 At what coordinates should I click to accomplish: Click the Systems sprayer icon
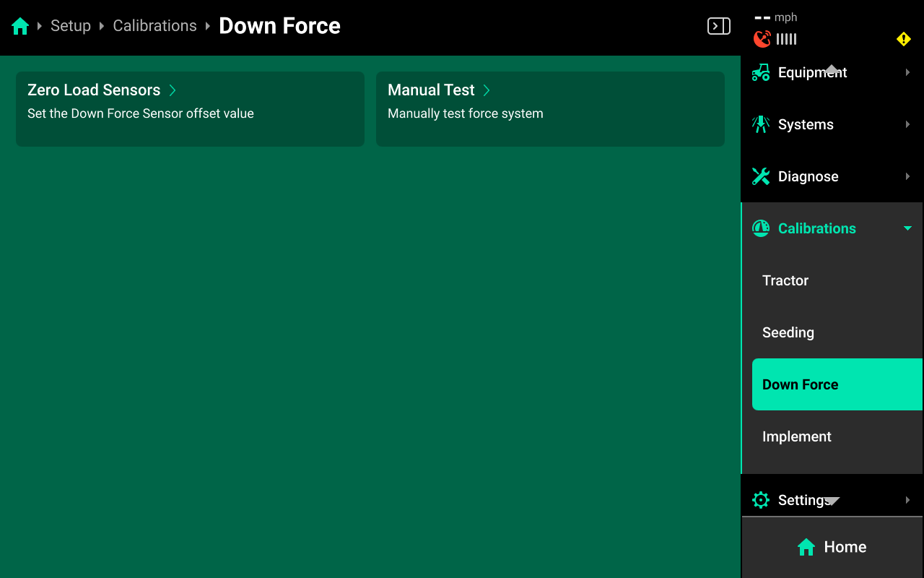coord(761,124)
